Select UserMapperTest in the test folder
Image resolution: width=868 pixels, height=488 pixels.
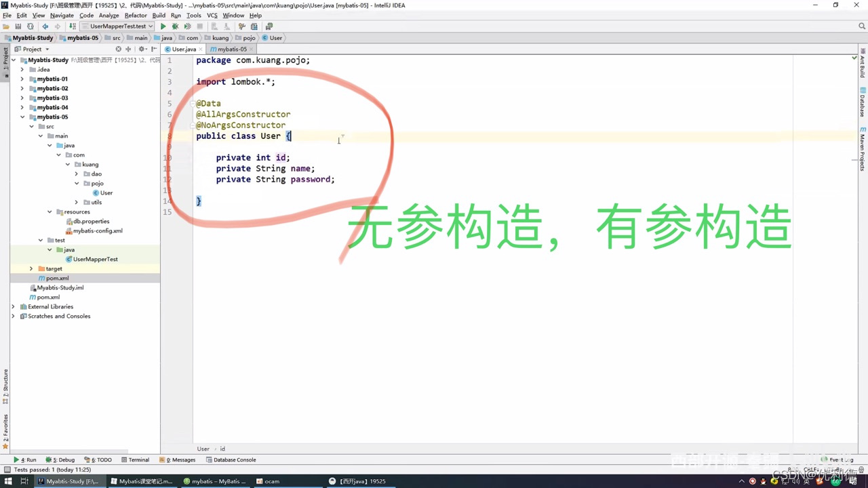(91, 259)
